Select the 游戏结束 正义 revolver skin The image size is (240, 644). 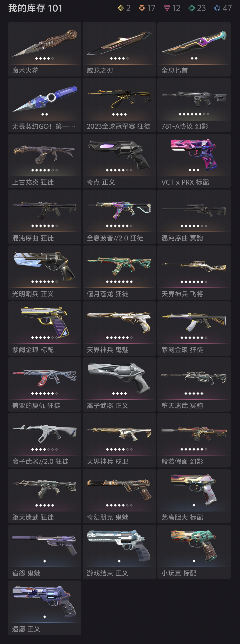click(x=119, y=552)
